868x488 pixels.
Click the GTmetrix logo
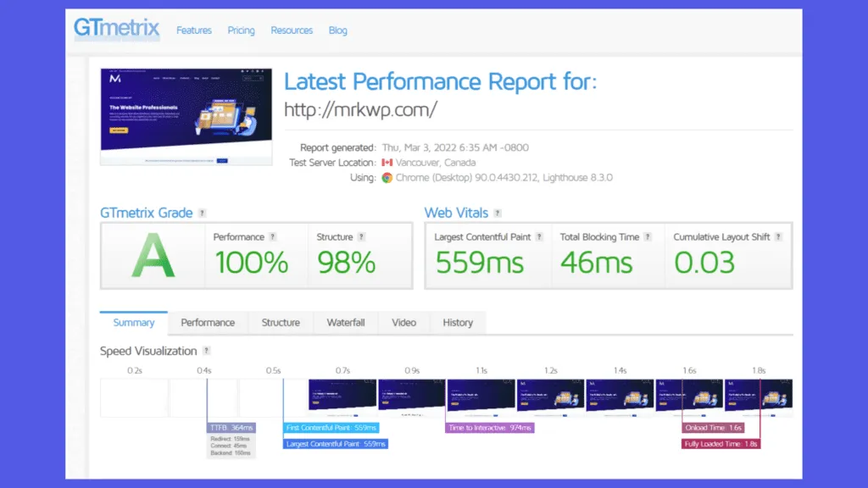(x=116, y=28)
